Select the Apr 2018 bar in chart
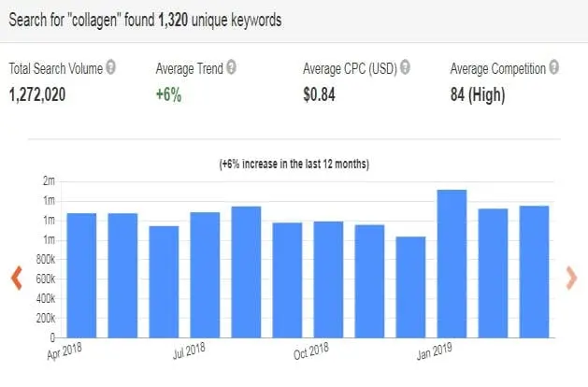 81,276
